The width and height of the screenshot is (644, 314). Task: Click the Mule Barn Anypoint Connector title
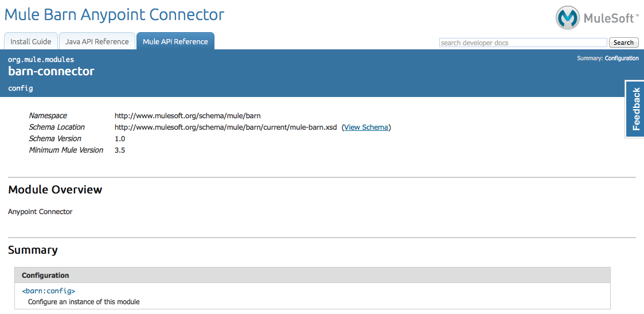coord(114,15)
